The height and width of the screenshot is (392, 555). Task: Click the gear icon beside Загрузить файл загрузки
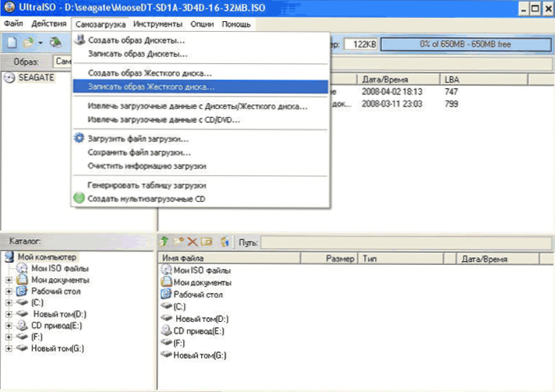[80, 138]
